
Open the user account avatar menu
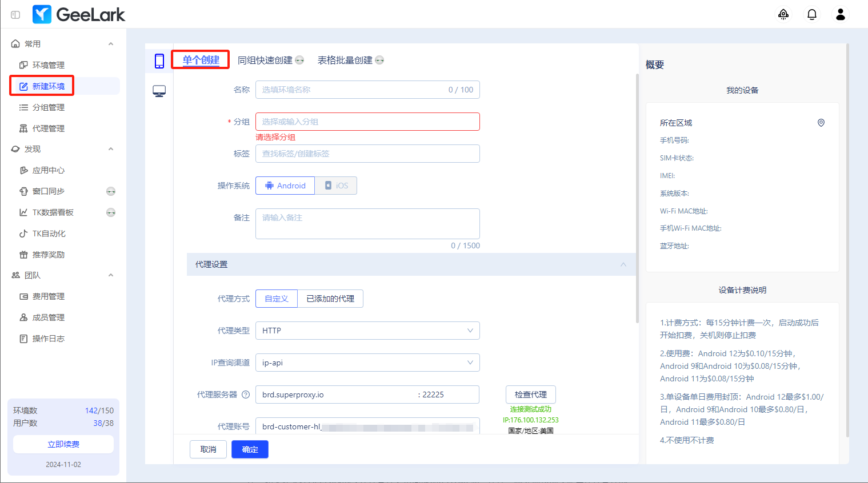841,14
